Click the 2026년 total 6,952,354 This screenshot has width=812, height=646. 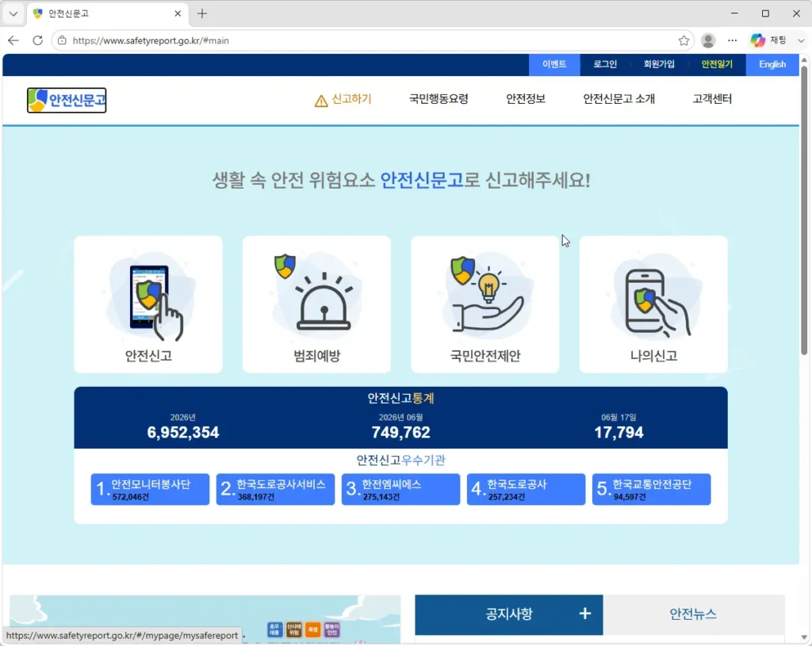[183, 432]
